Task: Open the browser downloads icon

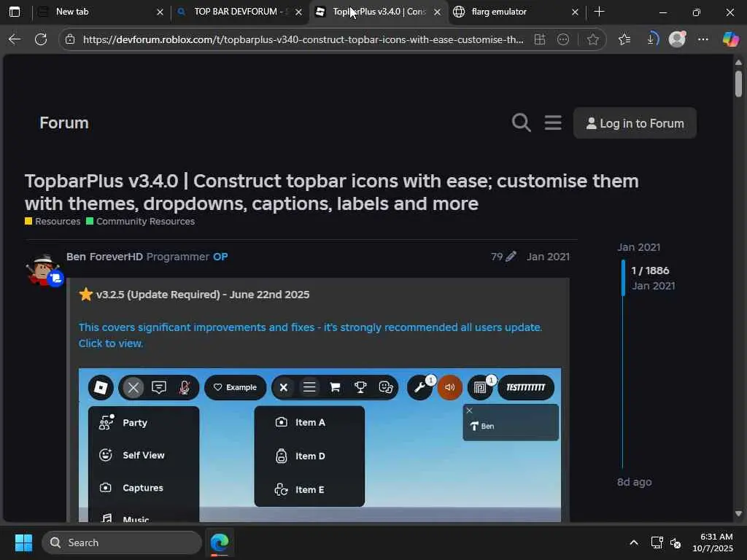Action: tap(652, 39)
